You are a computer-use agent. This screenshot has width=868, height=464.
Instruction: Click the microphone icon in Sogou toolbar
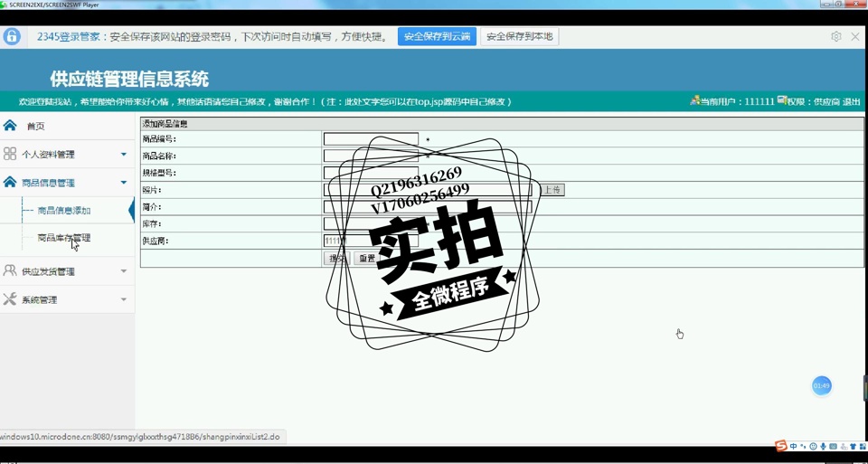click(x=823, y=446)
